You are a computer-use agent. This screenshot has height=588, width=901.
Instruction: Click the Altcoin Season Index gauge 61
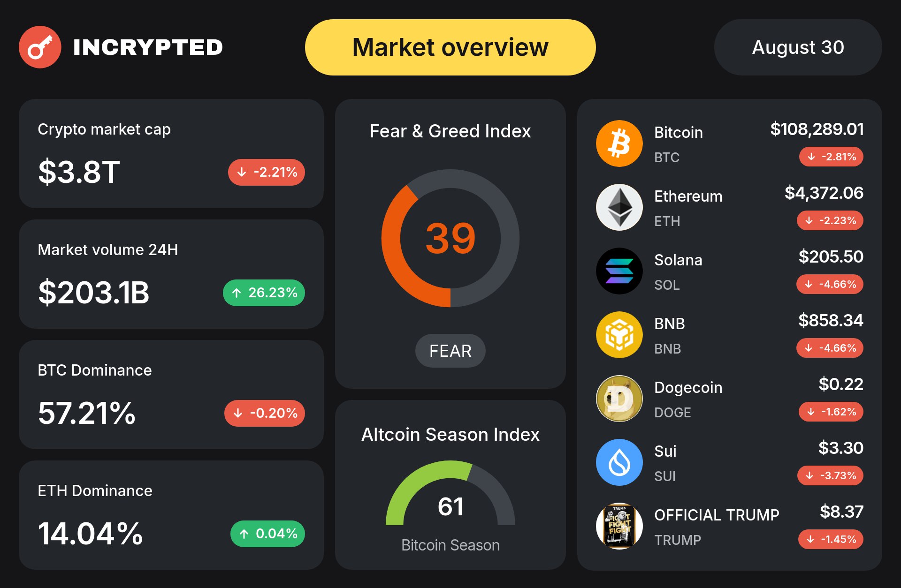click(x=450, y=506)
